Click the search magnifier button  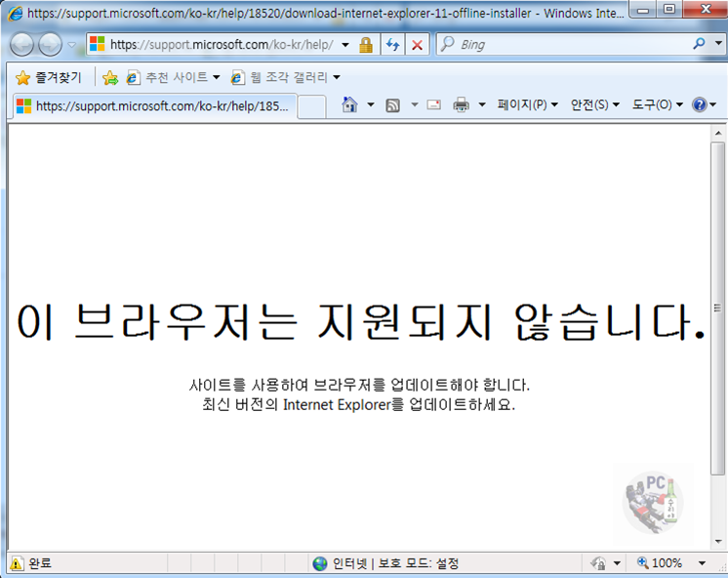(699, 44)
